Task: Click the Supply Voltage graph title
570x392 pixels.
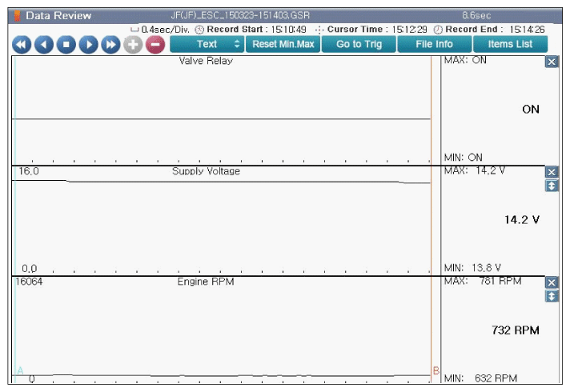Action: point(206,171)
